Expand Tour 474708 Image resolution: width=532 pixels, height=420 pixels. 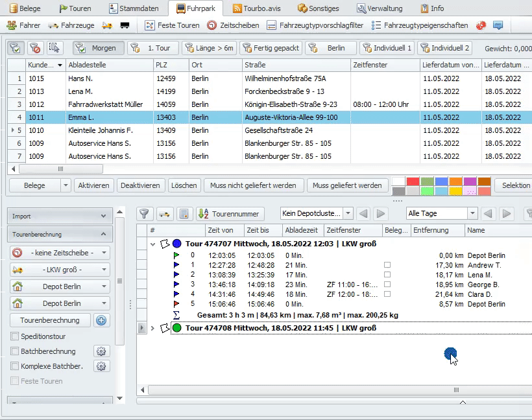click(152, 328)
